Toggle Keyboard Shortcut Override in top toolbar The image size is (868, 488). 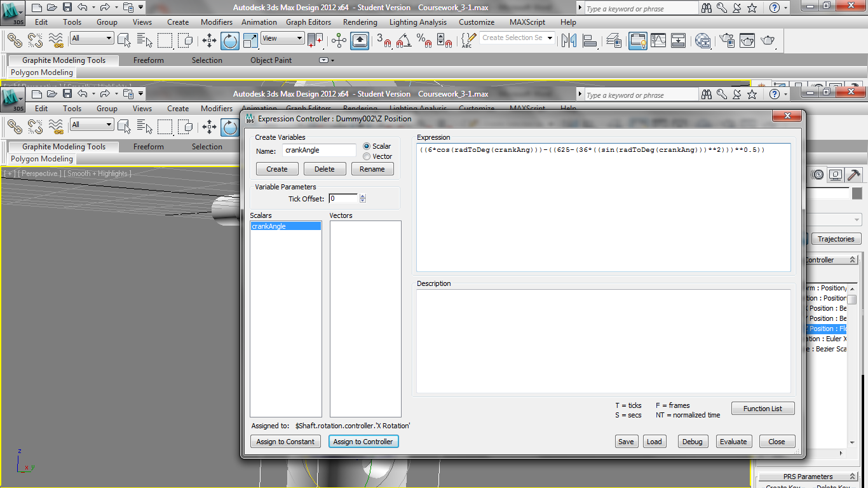coord(360,41)
